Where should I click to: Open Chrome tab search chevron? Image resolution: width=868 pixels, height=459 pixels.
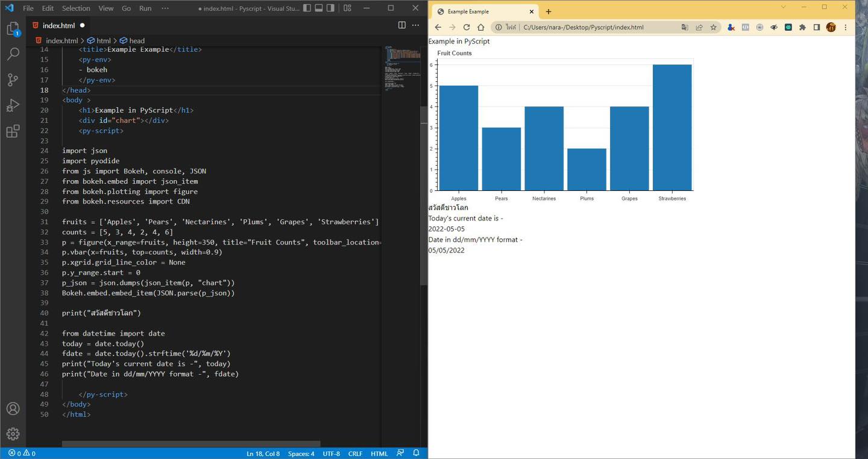click(784, 7)
